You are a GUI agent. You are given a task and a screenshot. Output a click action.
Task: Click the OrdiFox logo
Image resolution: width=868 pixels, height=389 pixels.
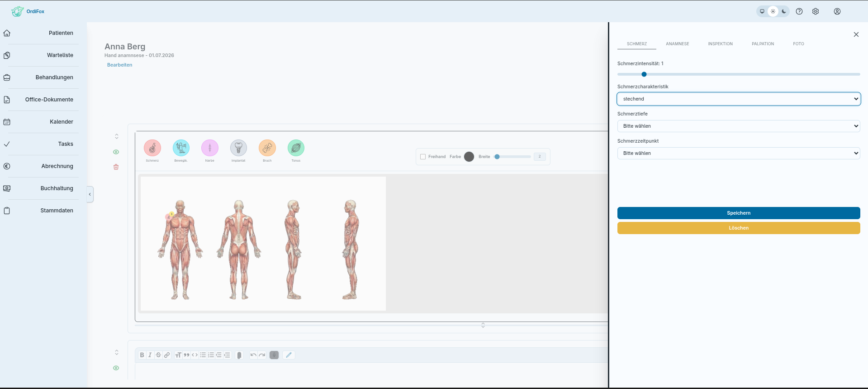28,11
